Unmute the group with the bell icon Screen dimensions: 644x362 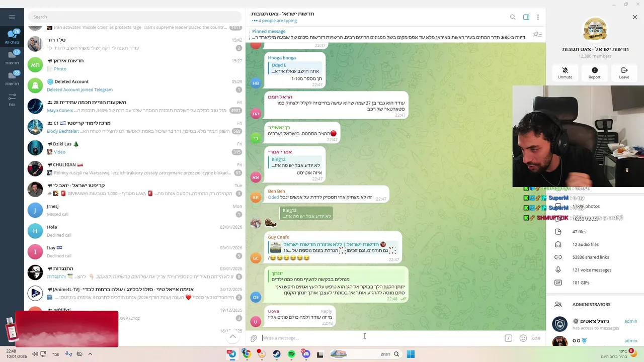click(x=565, y=73)
